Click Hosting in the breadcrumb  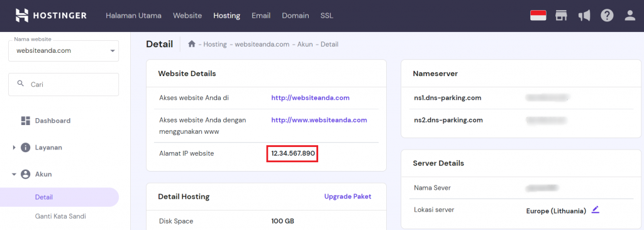pos(215,45)
